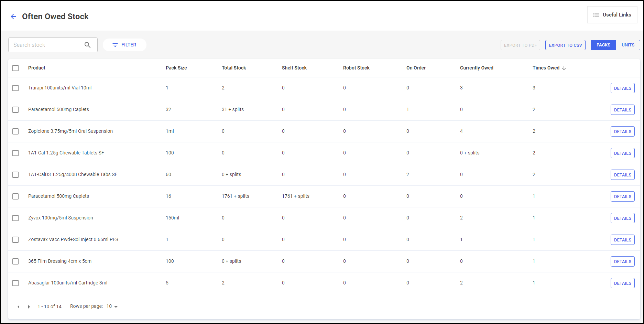The image size is (644, 324).
Task: Click the Useful Links list icon
Action: tap(596, 15)
